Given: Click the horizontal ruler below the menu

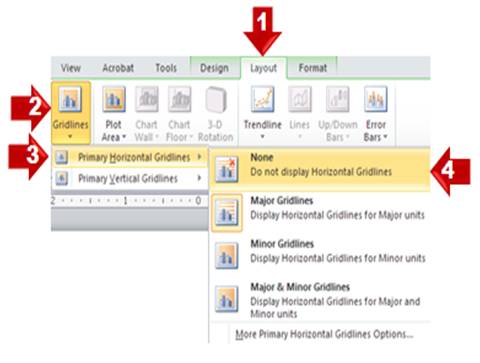Looking at the screenshot, I should tap(129, 201).
